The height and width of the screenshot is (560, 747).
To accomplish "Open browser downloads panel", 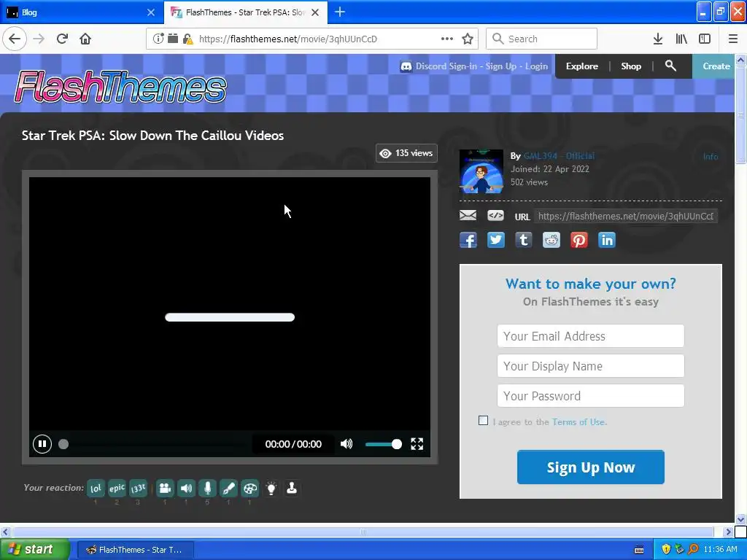I will point(658,39).
